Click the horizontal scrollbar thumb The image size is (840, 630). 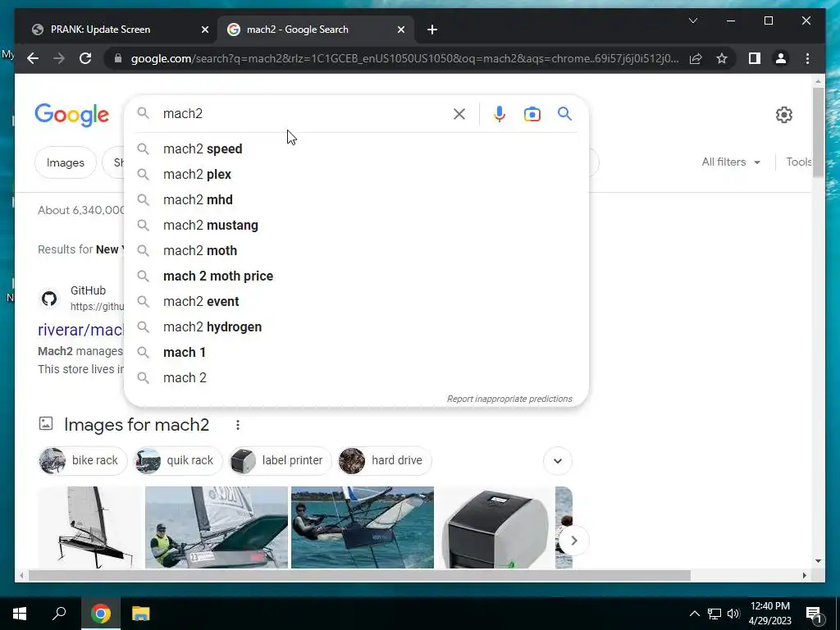359,575
